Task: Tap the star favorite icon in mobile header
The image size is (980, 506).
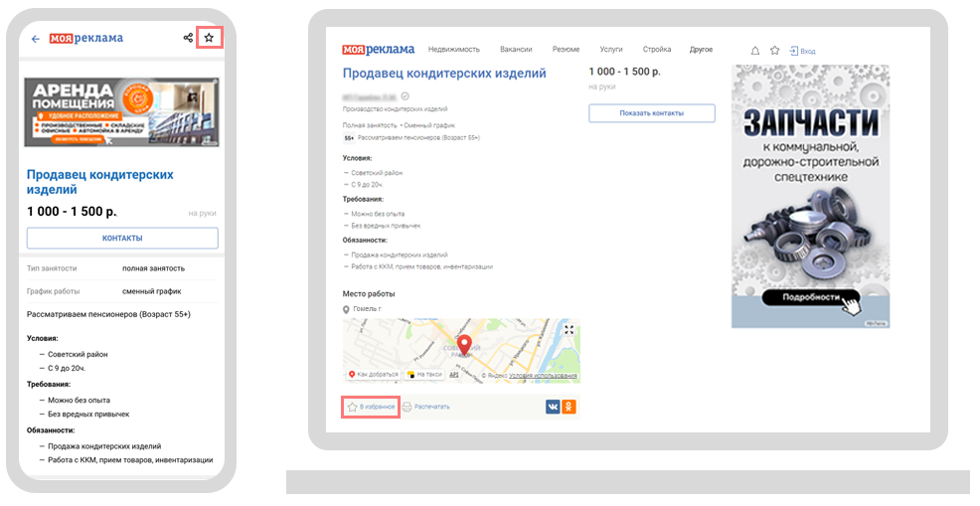Action: pyautogui.click(x=209, y=38)
